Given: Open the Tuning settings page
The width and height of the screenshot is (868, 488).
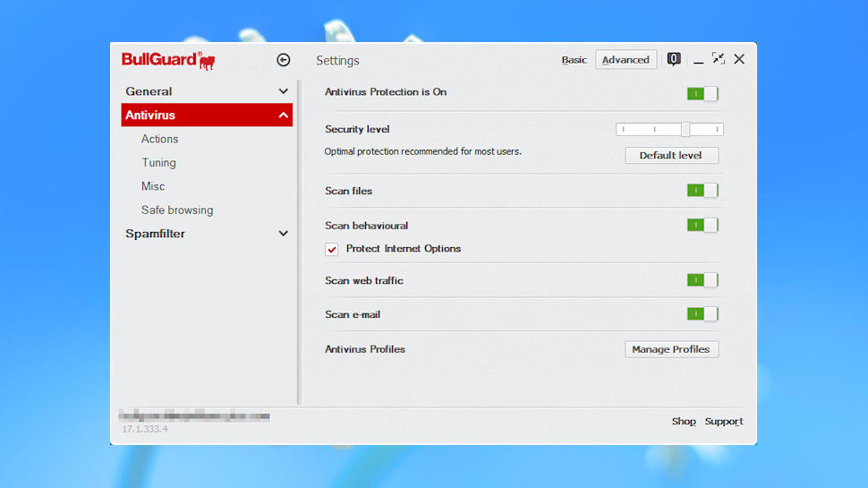Looking at the screenshot, I should [x=159, y=163].
